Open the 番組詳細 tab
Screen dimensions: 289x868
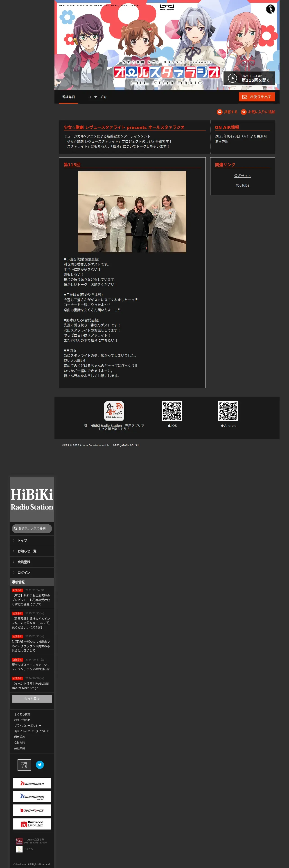pyautogui.click(x=68, y=97)
